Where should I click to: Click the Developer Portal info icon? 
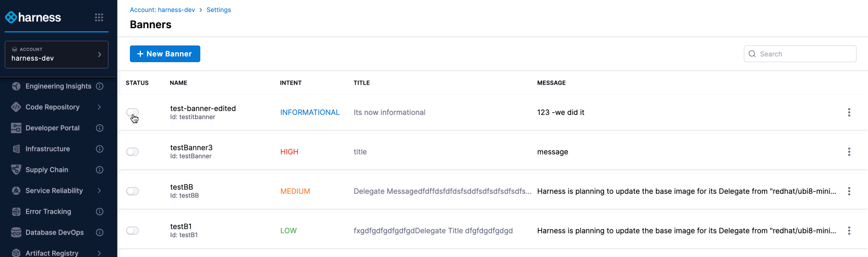(100, 128)
